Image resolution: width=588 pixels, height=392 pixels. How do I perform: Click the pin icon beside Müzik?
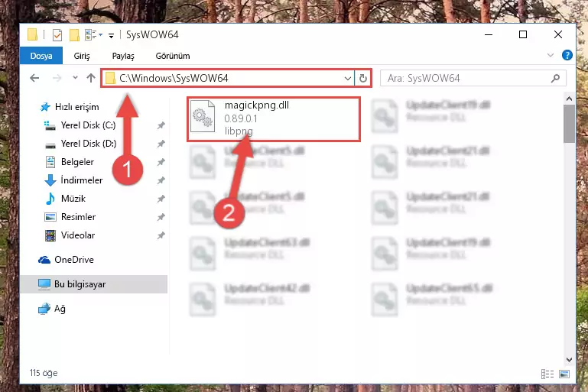pyautogui.click(x=161, y=199)
